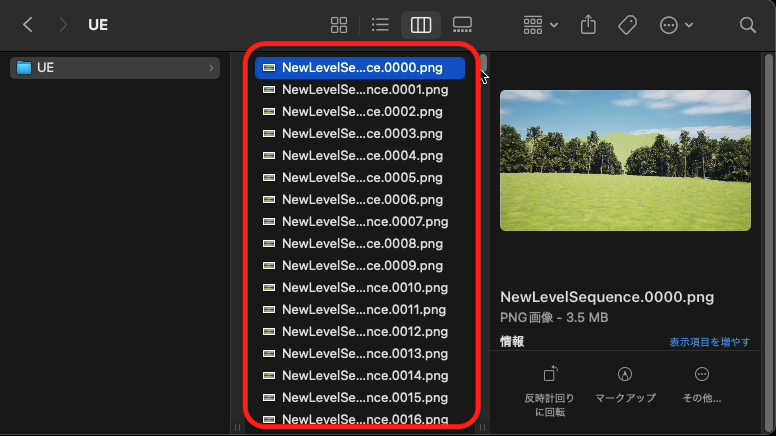
Task: Select NewLevelSe...ce.0000.png file
Action: click(x=360, y=68)
